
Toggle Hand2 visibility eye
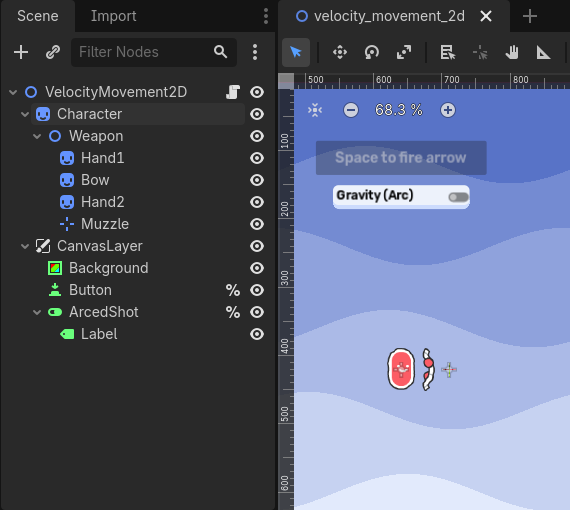pyautogui.click(x=257, y=202)
